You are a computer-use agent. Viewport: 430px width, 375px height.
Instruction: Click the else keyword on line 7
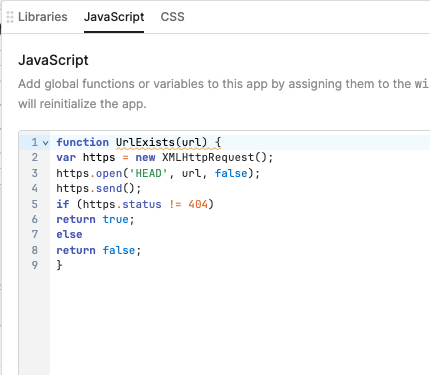click(x=69, y=234)
